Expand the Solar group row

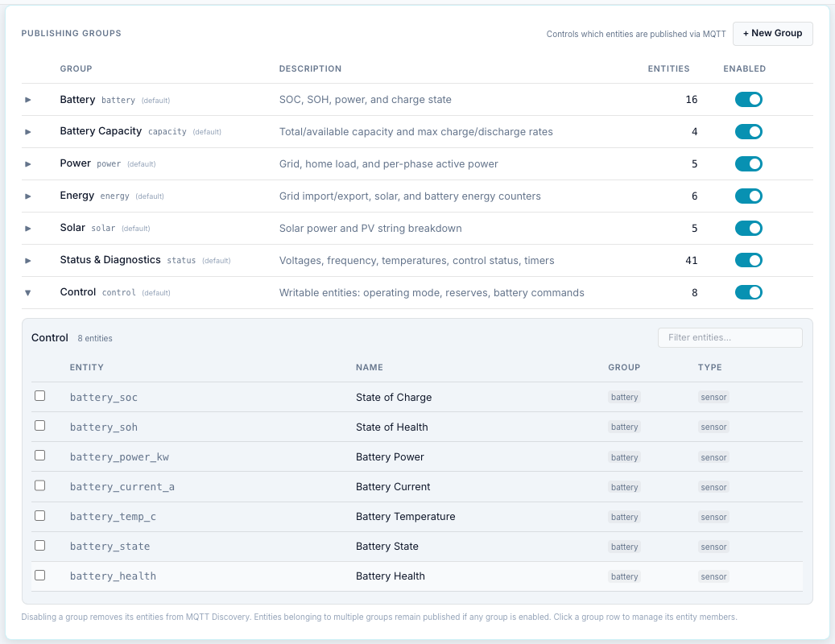[x=28, y=229]
